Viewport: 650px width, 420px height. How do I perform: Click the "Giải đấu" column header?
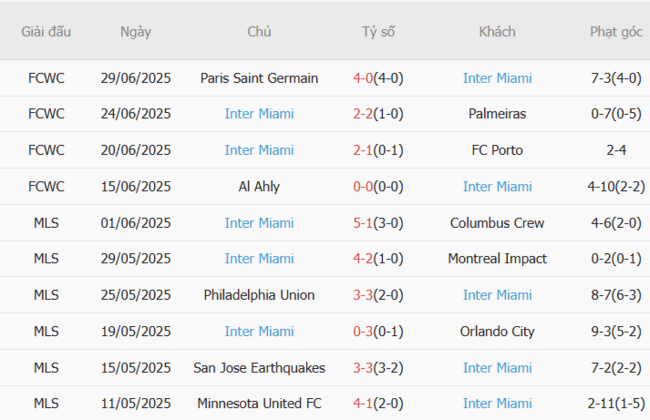[x=46, y=31]
